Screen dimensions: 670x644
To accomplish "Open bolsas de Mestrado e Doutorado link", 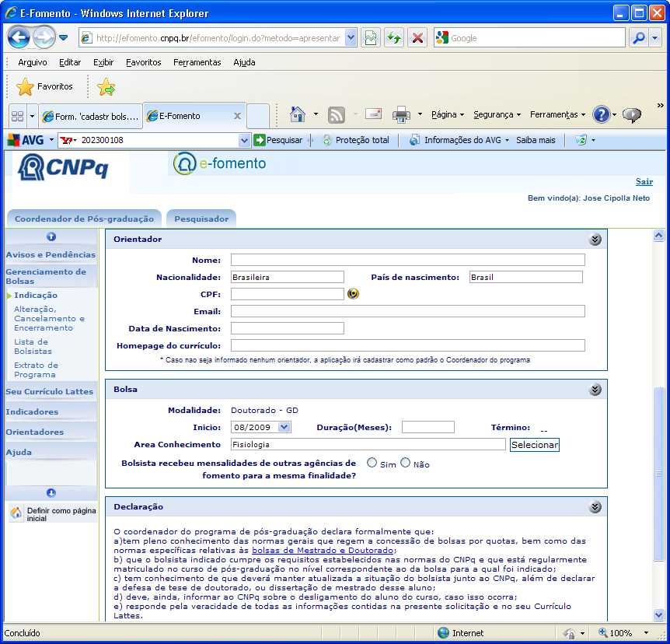I will pyautogui.click(x=323, y=551).
